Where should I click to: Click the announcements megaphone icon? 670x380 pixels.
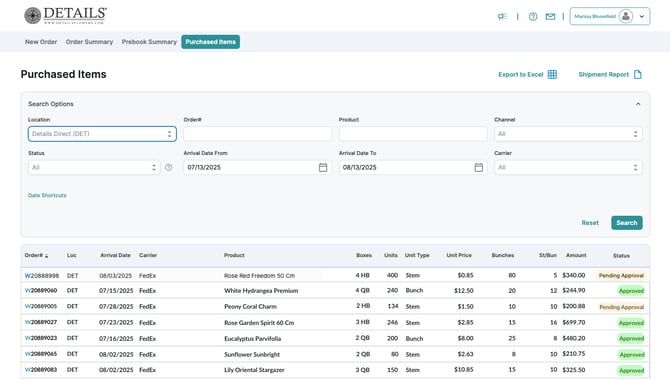[502, 16]
